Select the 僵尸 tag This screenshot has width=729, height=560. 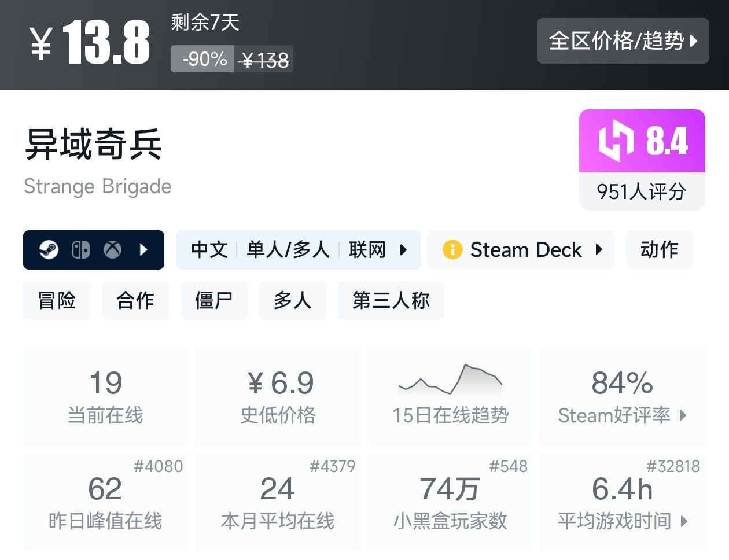tap(214, 301)
